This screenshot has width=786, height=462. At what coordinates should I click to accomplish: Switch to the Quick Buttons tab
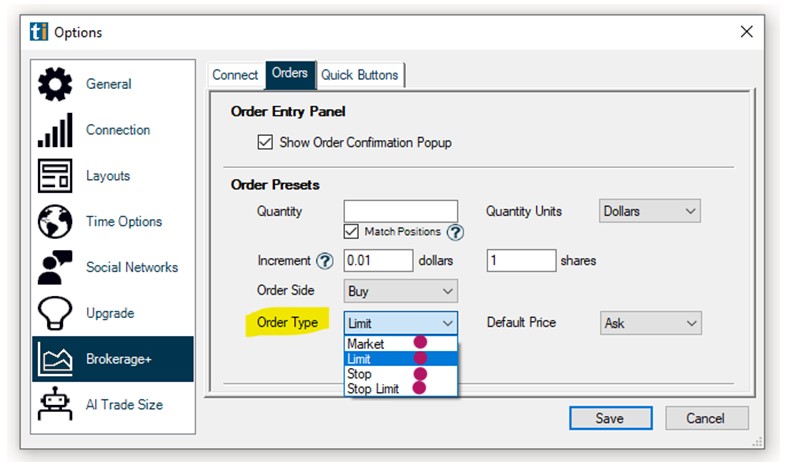click(359, 75)
